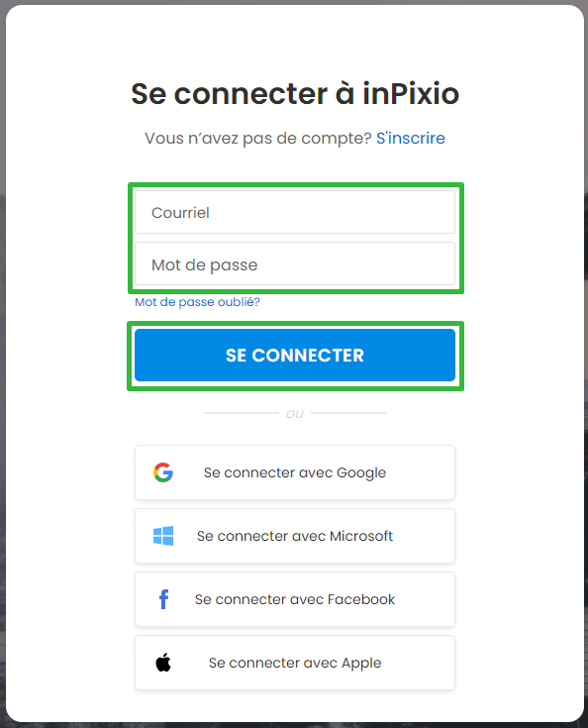The width and height of the screenshot is (588, 728).
Task: Click the Courriel placeholder text
Action: click(x=180, y=213)
